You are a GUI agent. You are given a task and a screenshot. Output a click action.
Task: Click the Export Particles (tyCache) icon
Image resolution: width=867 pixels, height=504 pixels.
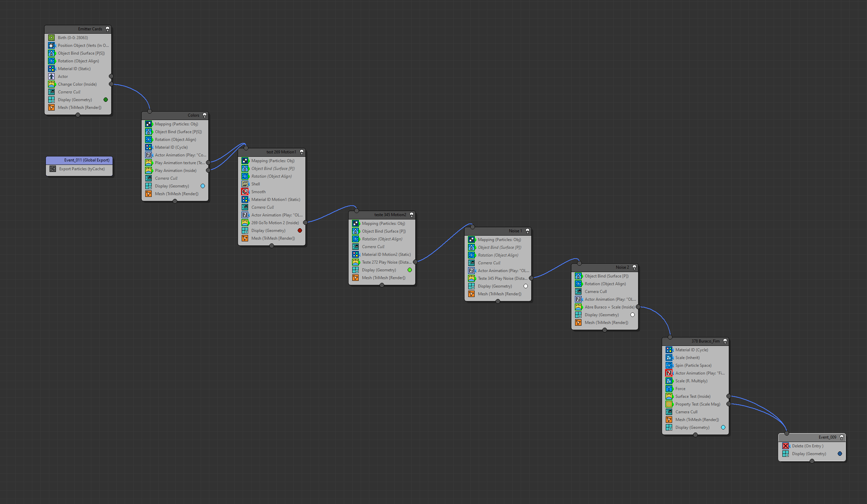53,169
